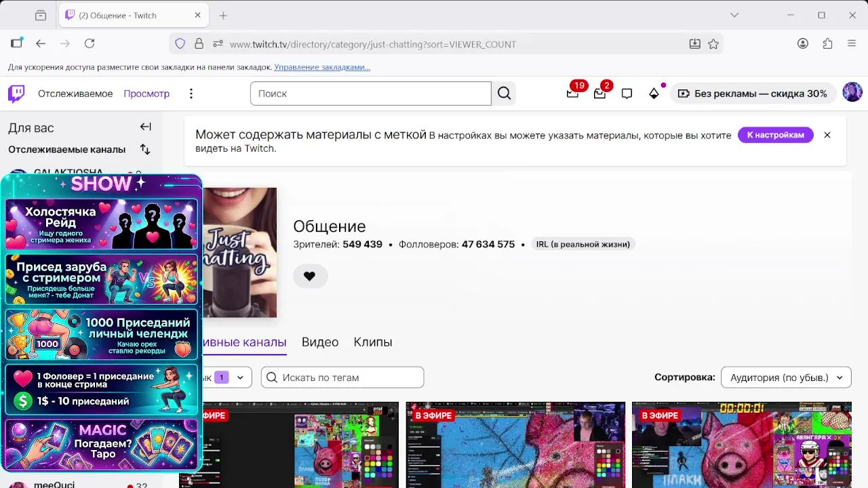Click the magnifier search button

pos(504,94)
